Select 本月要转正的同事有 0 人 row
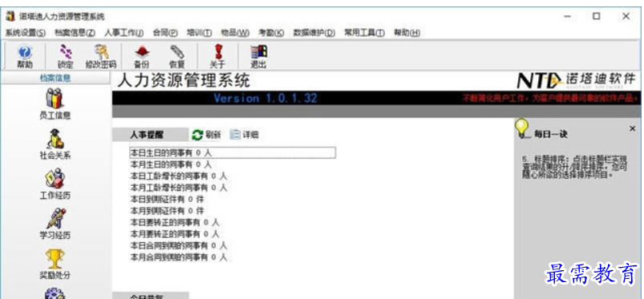Screen dimensions: 644x299 (x=175, y=234)
